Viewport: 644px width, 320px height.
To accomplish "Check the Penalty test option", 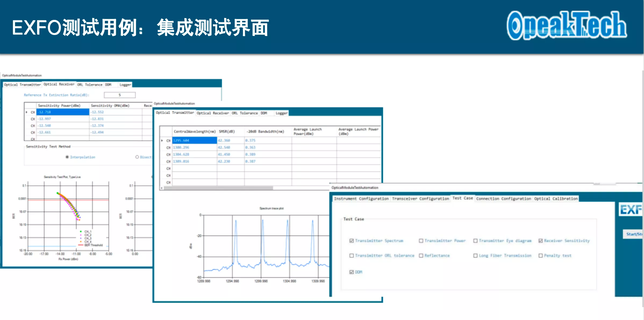I will click(541, 255).
